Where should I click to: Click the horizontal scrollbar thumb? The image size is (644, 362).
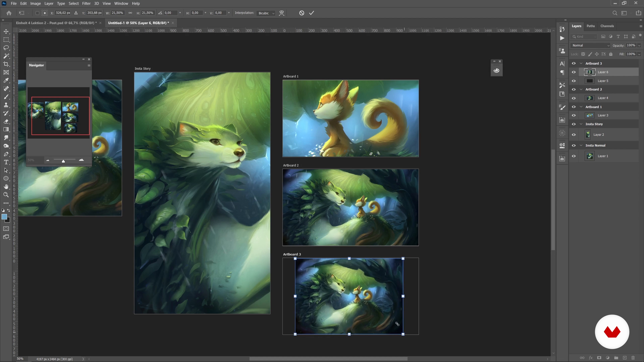point(328,359)
